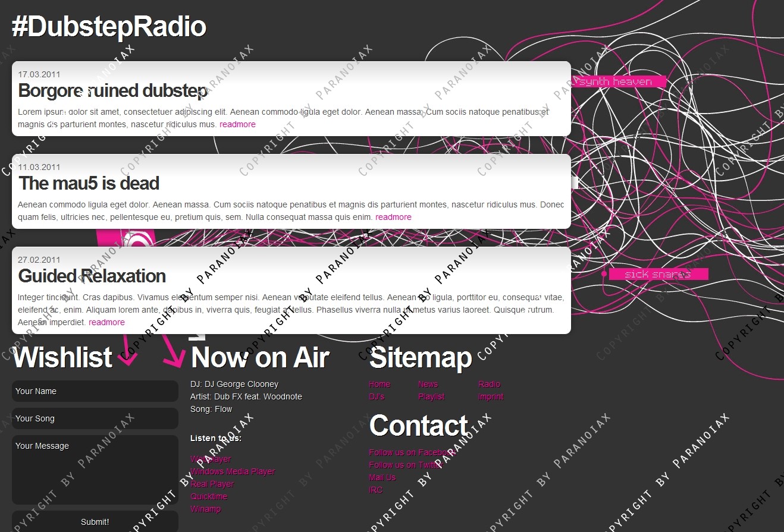Image resolution: width=784 pixels, height=532 pixels.
Task: Open the Winamp stream link
Action: 205,509
